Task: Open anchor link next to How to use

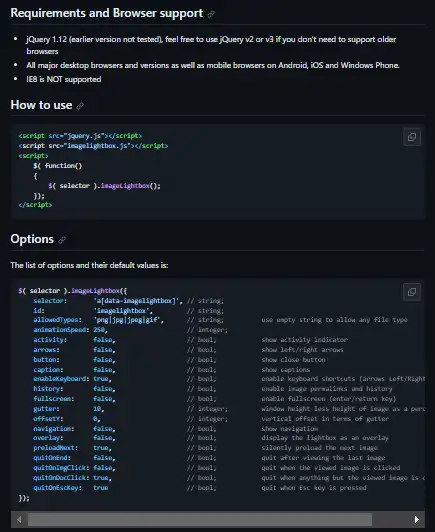Action: tap(80, 106)
